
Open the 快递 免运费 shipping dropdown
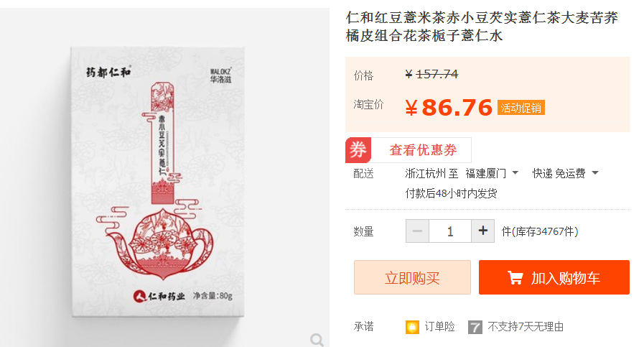[x=565, y=174]
